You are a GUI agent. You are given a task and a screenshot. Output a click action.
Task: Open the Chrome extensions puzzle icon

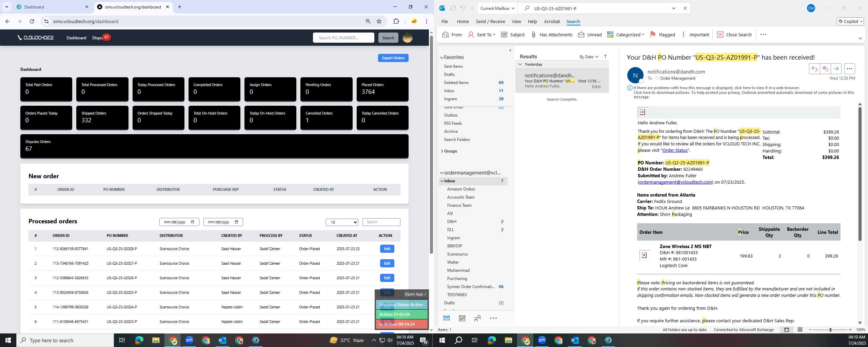pyautogui.click(x=396, y=21)
